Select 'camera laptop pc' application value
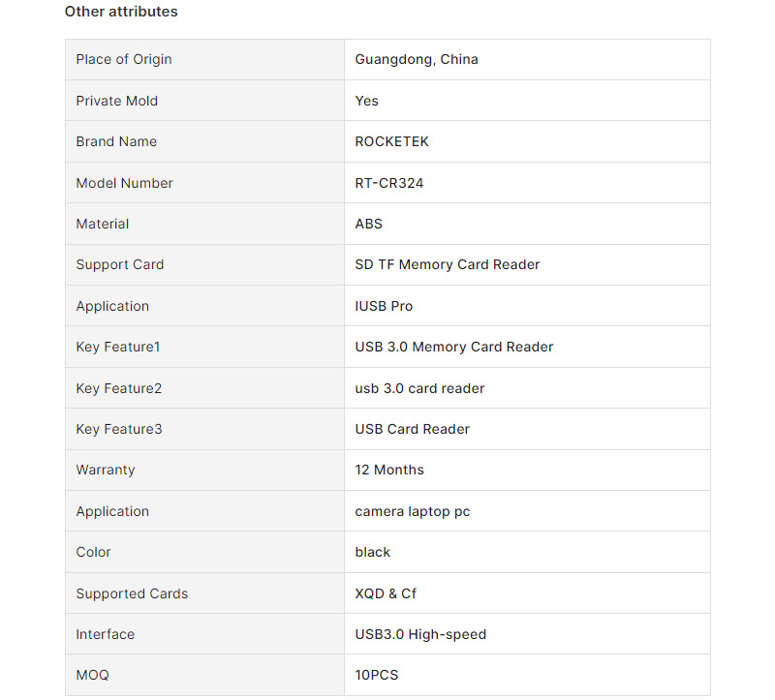775x700 pixels. pos(413,511)
